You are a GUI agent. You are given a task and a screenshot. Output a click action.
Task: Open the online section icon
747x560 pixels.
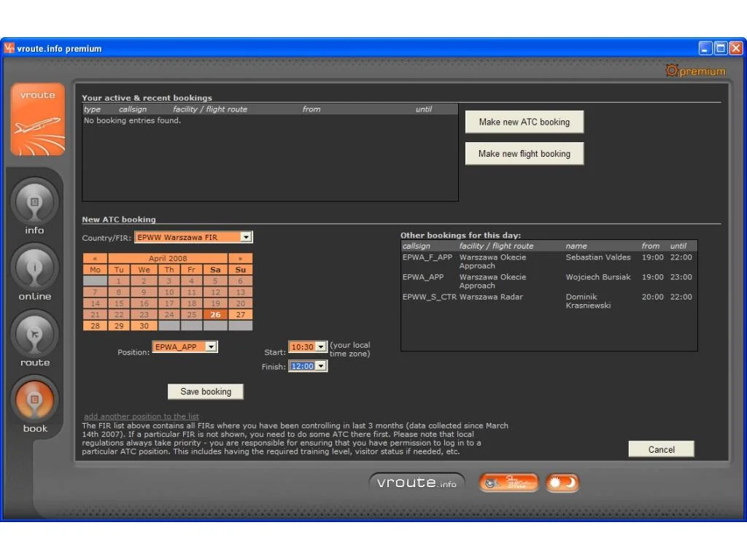pos(34,268)
